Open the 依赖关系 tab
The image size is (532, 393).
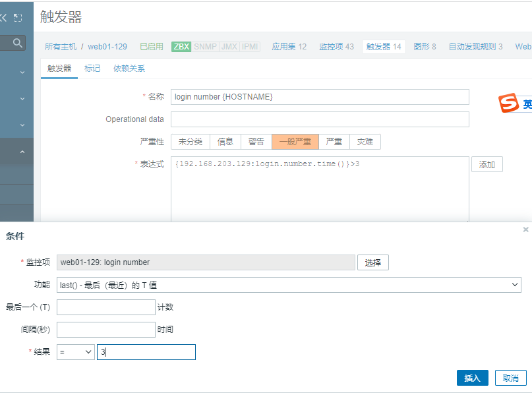tap(129, 69)
